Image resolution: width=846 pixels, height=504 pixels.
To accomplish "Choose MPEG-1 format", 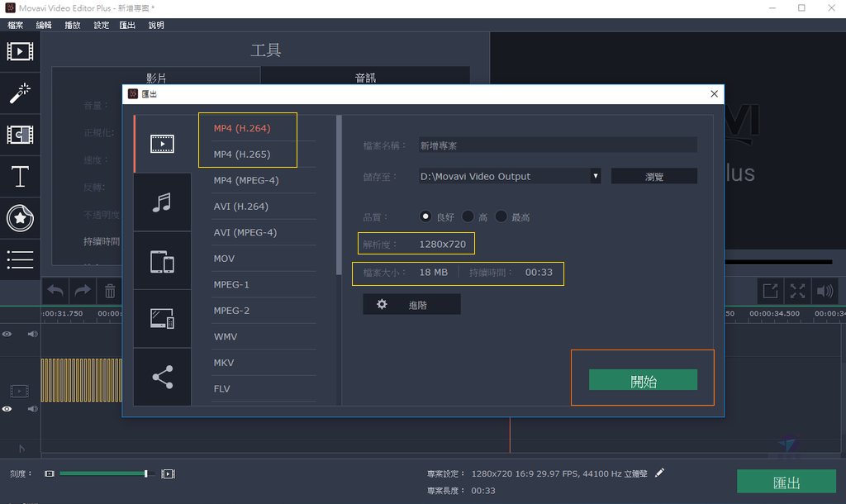I will 231,284.
